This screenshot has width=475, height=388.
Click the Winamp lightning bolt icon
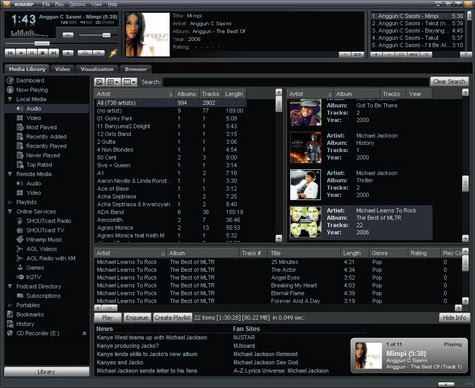pos(113,53)
